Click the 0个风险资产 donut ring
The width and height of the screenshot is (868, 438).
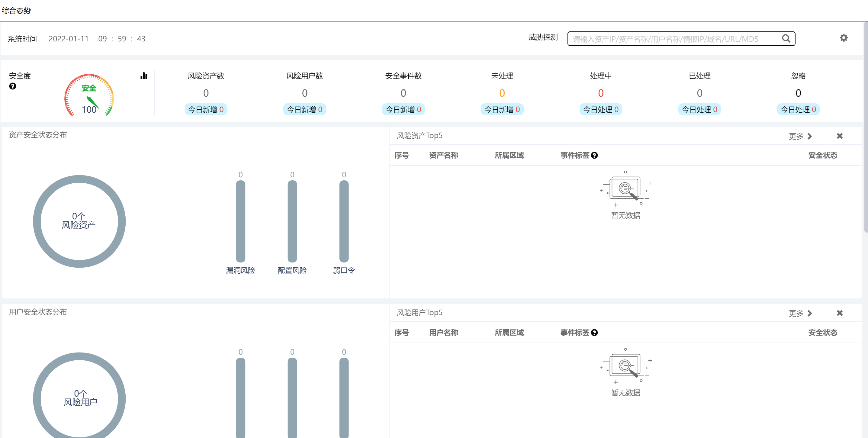click(x=37, y=221)
